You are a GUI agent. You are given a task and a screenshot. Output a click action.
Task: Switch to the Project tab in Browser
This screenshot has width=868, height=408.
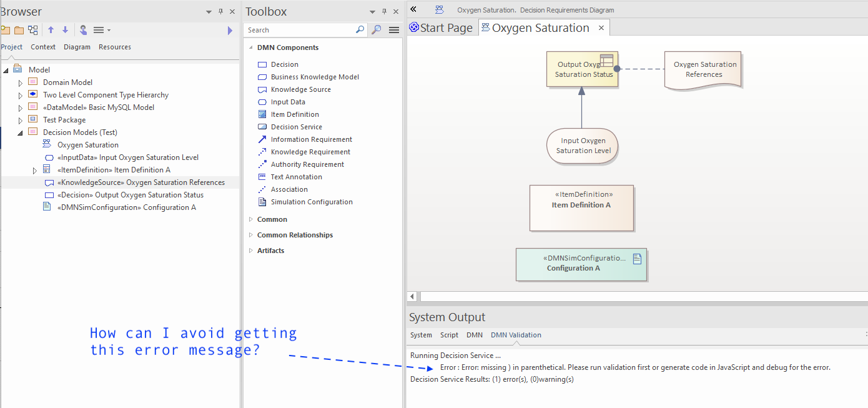(12, 47)
